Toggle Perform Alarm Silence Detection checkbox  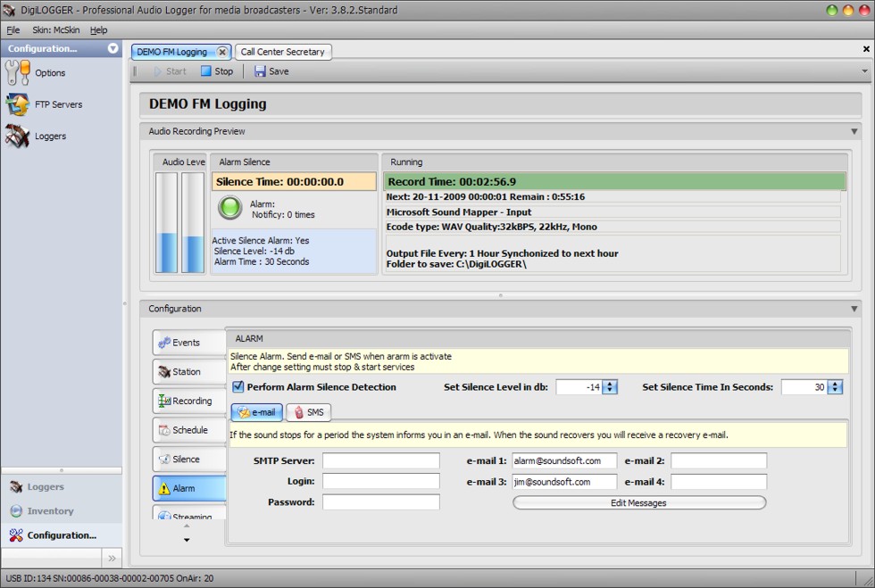[x=238, y=387]
